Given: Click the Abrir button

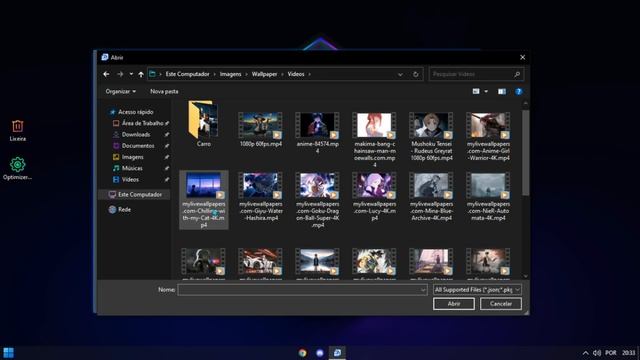Looking at the screenshot, I should click(454, 304).
